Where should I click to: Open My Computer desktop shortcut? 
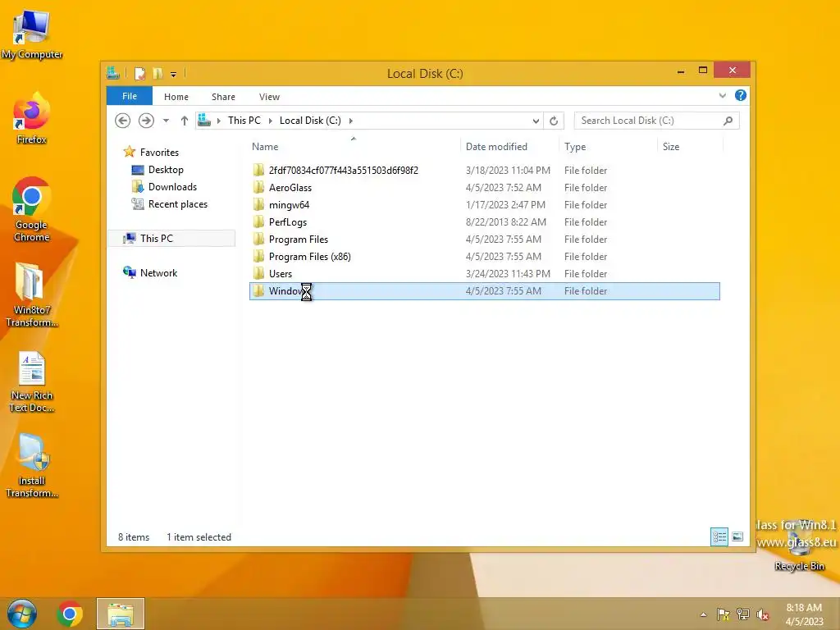pyautogui.click(x=32, y=33)
